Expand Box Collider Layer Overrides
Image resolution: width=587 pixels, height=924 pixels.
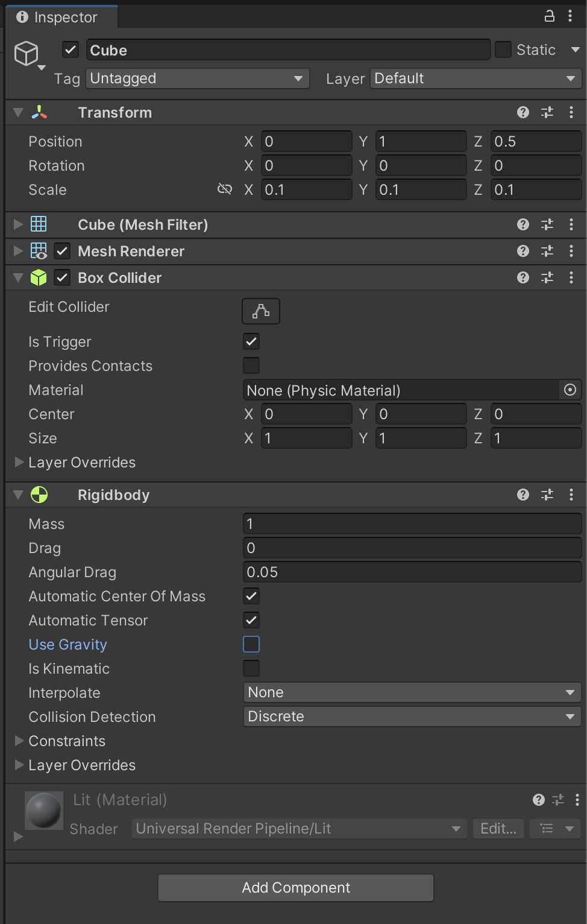19,462
